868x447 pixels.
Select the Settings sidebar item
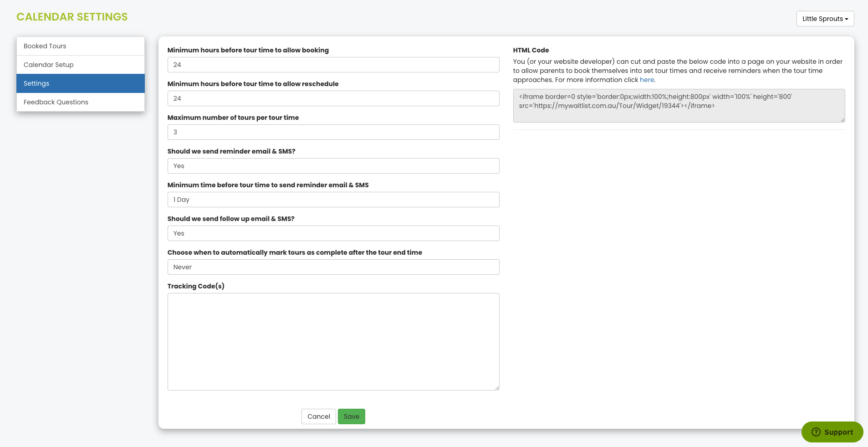[x=81, y=83]
